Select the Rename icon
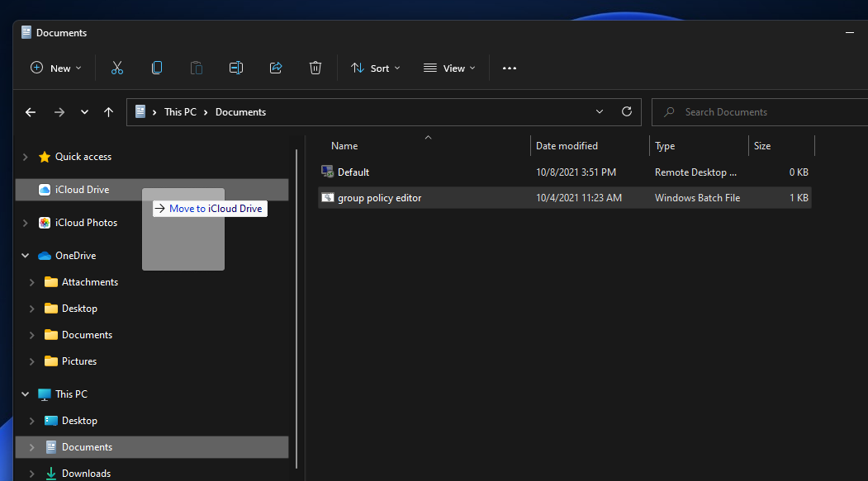The width and height of the screenshot is (868, 481). (235, 68)
